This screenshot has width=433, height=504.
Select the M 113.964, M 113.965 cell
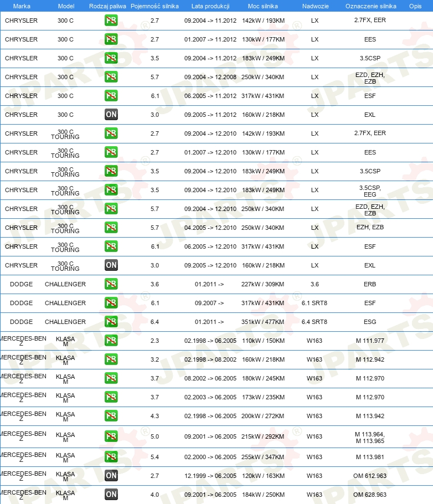(x=370, y=438)
